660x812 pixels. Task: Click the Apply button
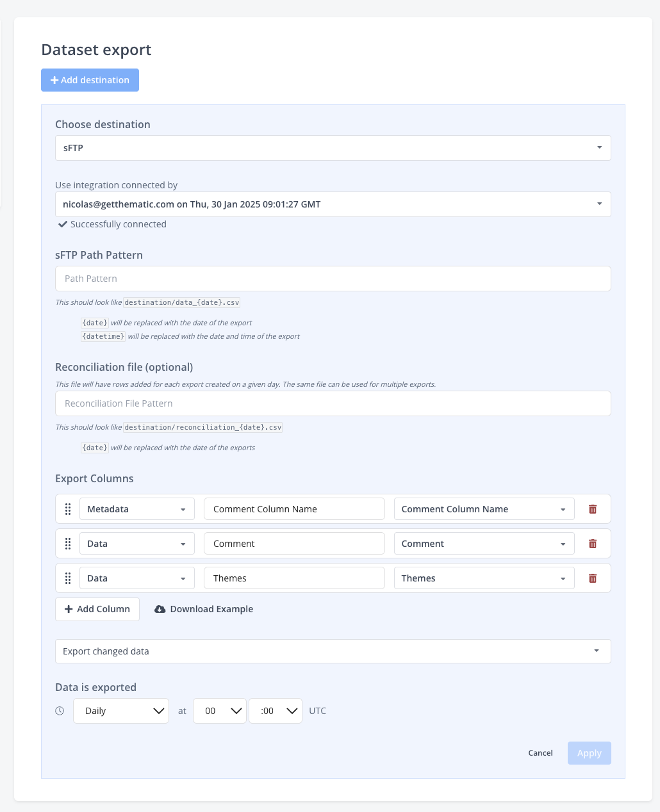(590, 753)
